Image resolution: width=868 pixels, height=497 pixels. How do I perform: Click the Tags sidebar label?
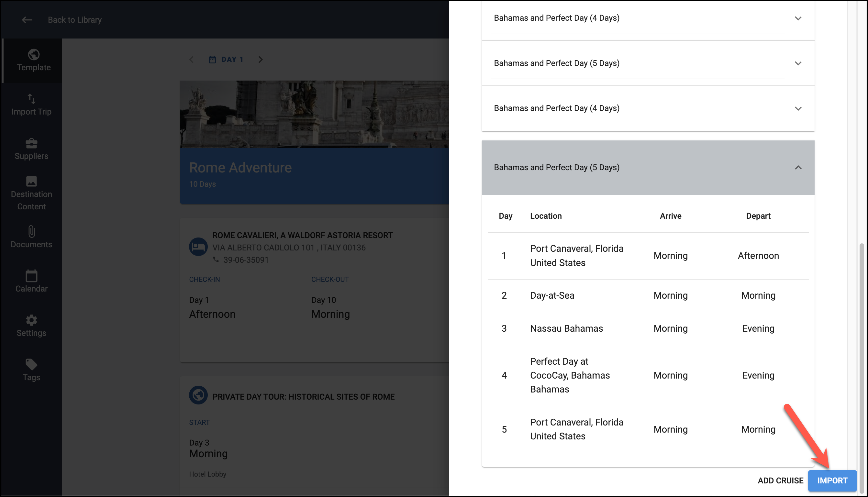click(31, 377)
